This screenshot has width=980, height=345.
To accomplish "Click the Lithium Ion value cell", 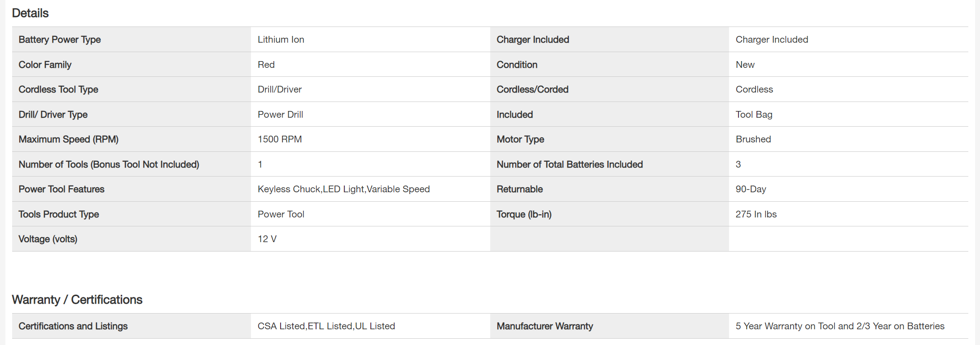I will point(281,40).
